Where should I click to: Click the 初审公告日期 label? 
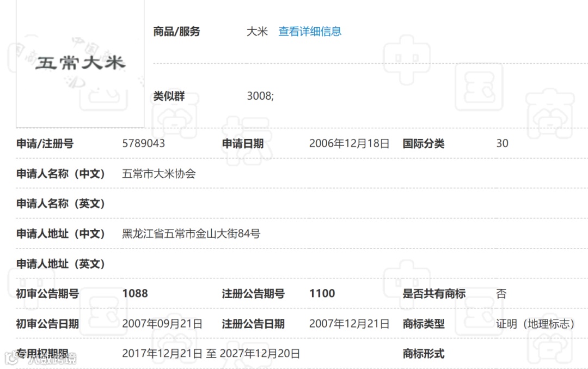(47, 324)
